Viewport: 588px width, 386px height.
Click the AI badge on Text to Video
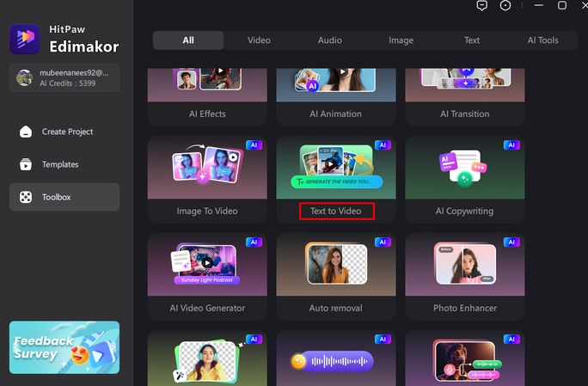pyautogui.click(x=383, y=145)
